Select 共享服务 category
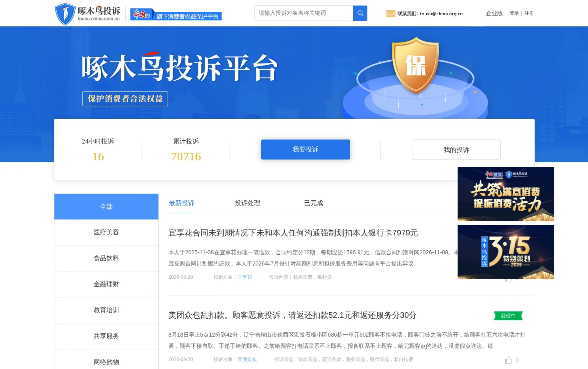 pyautogui.click(x=106, y=336)
